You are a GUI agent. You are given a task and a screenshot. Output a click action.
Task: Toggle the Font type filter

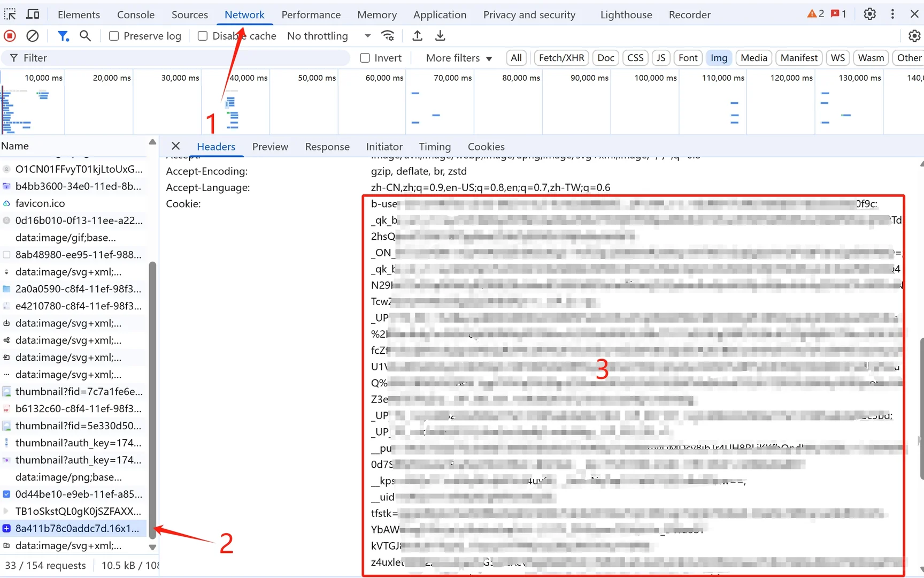click(x=688, y=58)
